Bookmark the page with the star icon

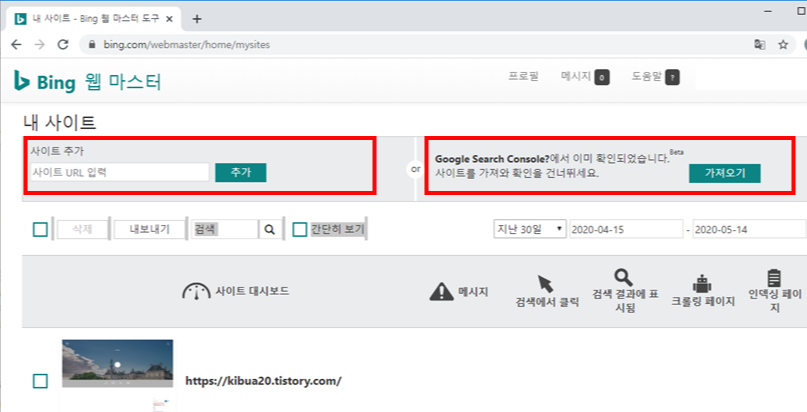(783, 45)
